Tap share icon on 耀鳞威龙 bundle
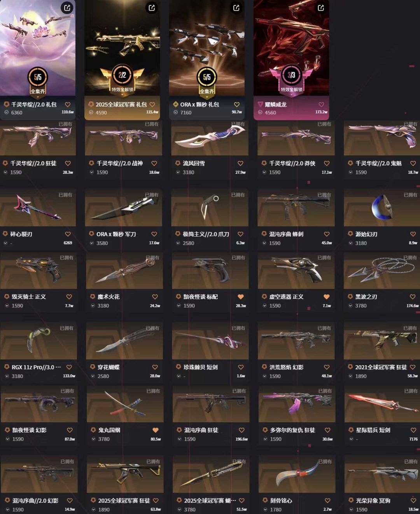Viewport: 420px width, 514px height. tap(321, 8)
